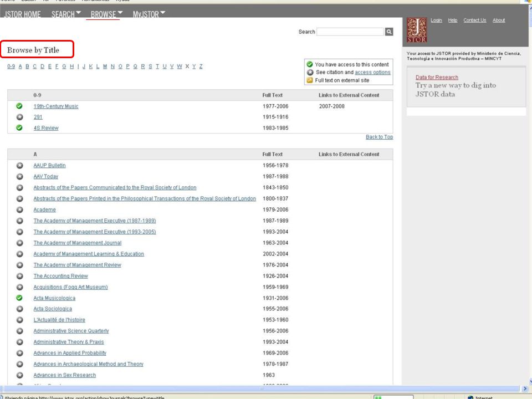Jump to titles starting with Z
The height and width of the screenshot is (399, 532).
[201, 66]
